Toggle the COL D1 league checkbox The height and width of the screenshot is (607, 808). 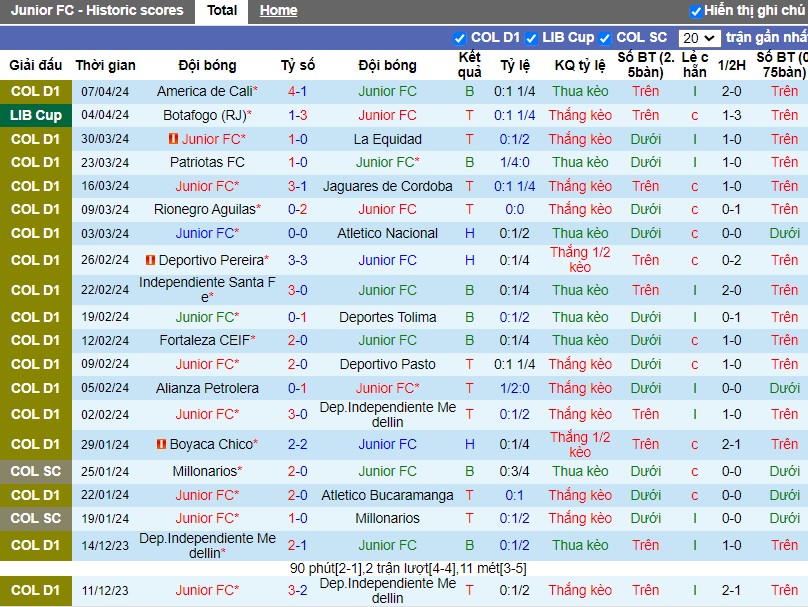tap(460, 38)
